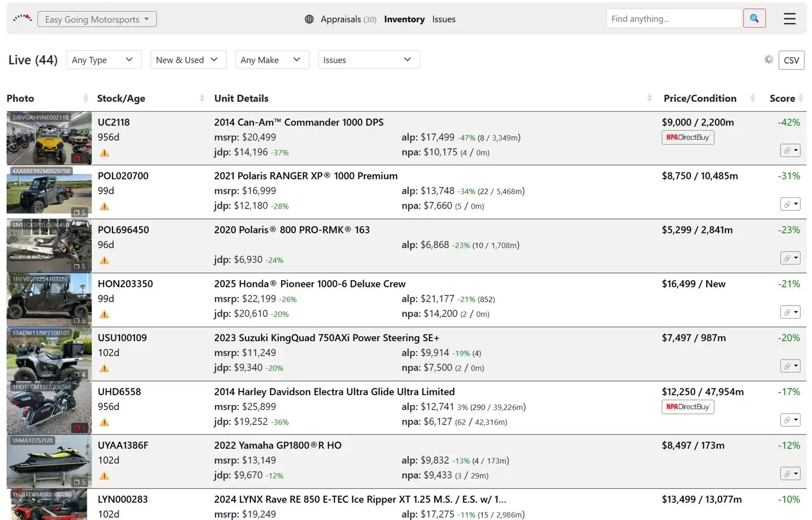The height and width of the screenshot is (520, 812).
Task: Click the warning icon for USU100109
Action: 104,368
